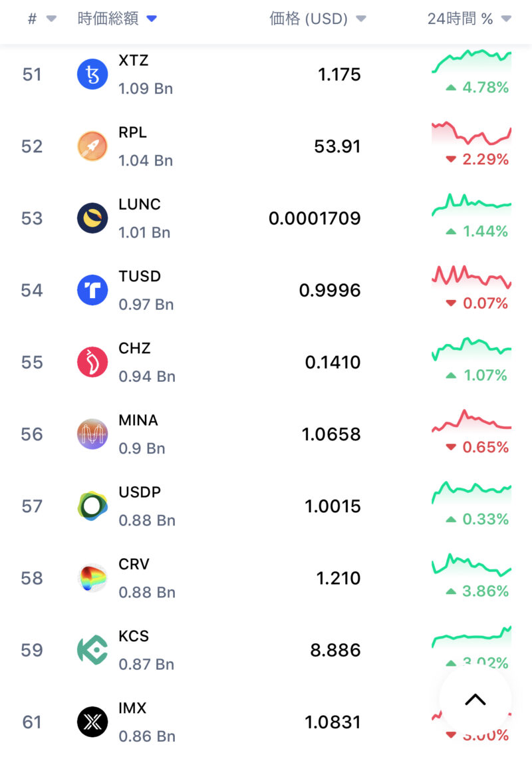
Task: Sort by 価格 (USD) price header
Action: point(317,19)
